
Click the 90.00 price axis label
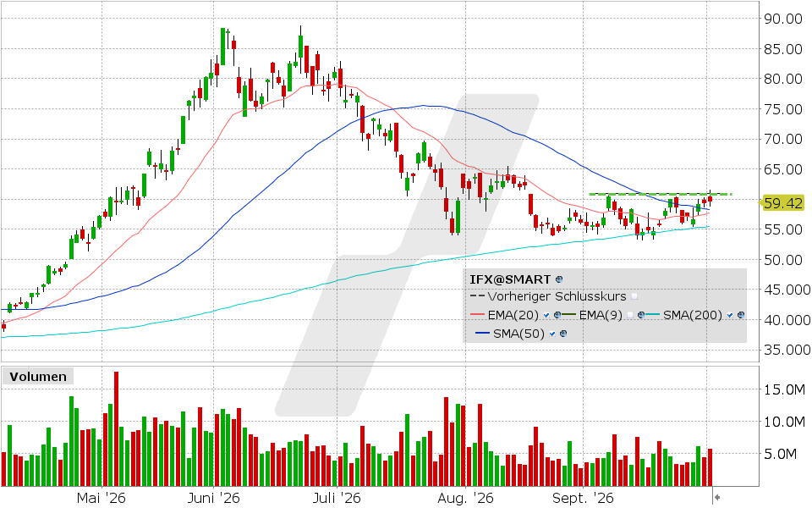[783, 19]
